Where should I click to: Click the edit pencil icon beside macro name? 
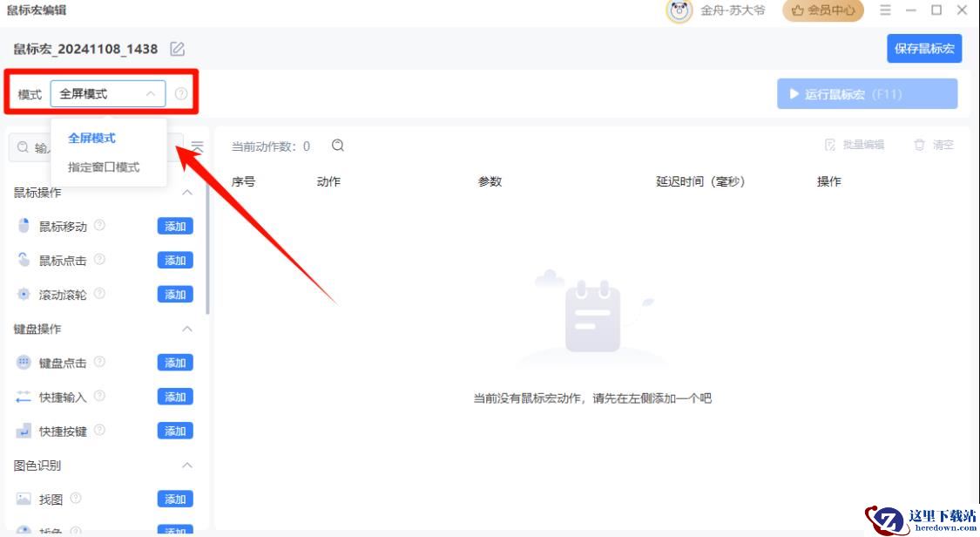(178, 49)
